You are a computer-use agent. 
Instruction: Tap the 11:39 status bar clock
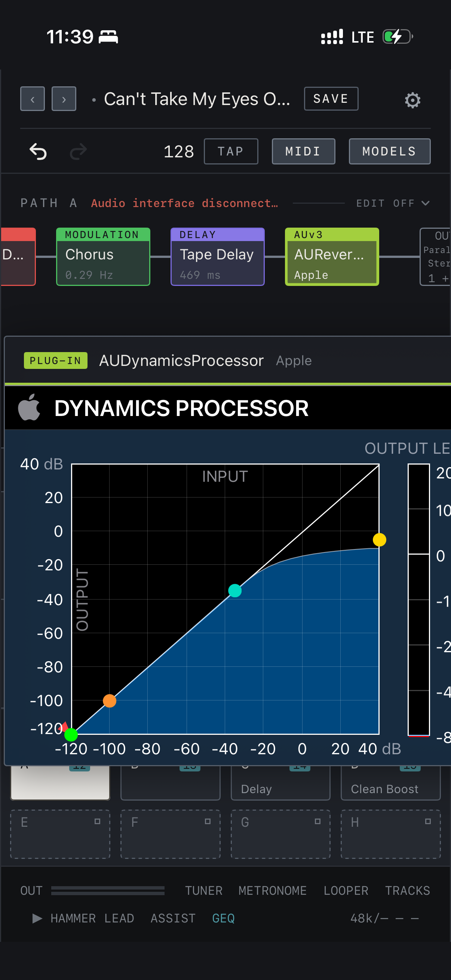pos(70,37)
